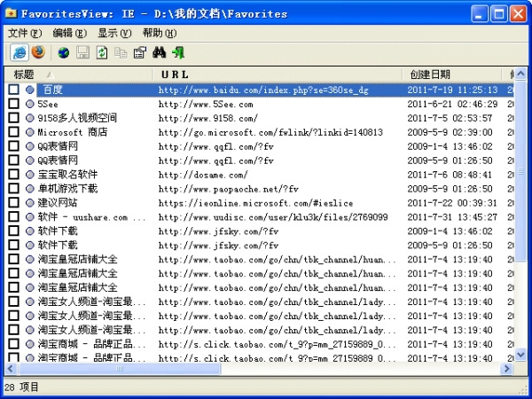Click the horizontal scrollbar right arrow
This screenshot has width=532, height=399.
point(506,367)
